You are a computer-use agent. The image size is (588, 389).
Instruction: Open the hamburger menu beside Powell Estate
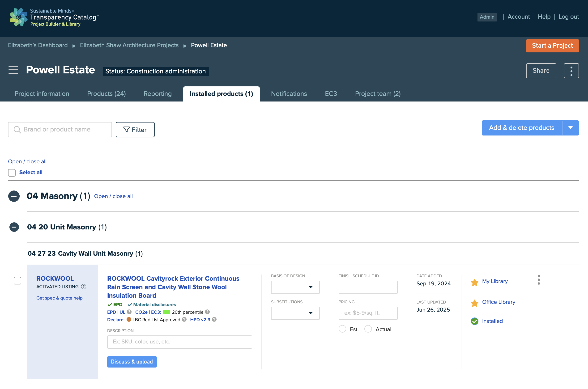point(13,70)
